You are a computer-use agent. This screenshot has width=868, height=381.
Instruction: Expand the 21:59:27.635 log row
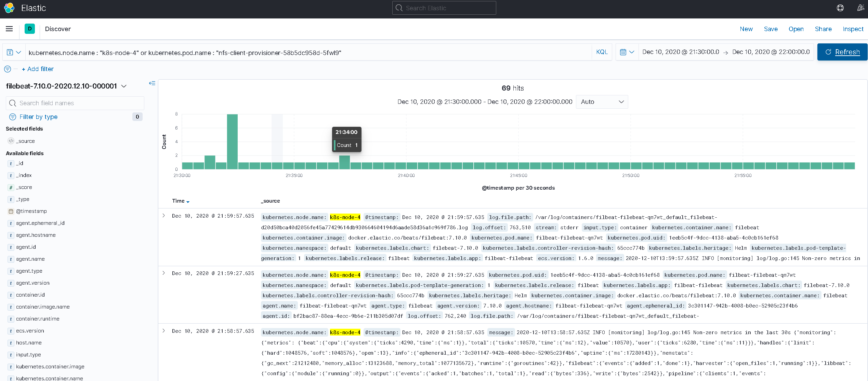pos(164,273)
